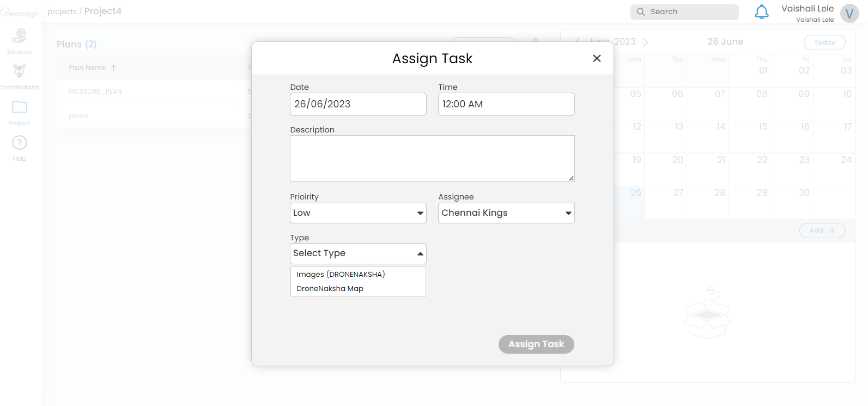Open the Services icon in sidebar

tap(20, 36)
